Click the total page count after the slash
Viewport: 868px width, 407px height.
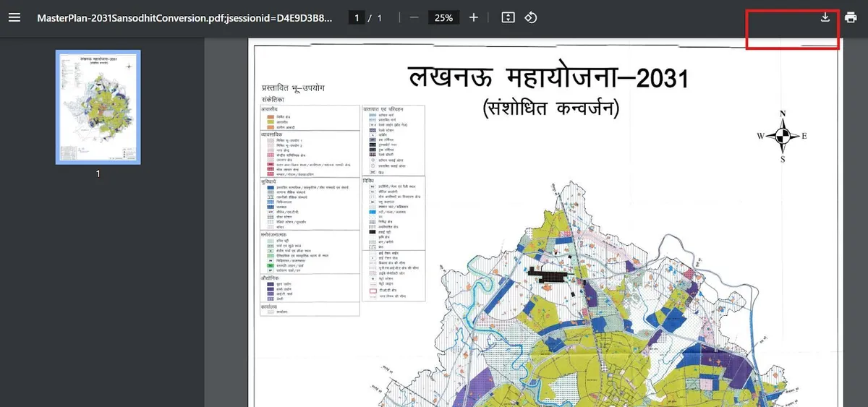tap(380, 17)
